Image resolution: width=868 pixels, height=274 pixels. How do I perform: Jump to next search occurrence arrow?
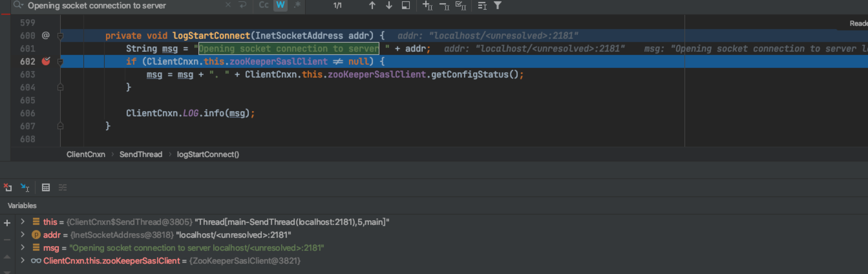389,5
